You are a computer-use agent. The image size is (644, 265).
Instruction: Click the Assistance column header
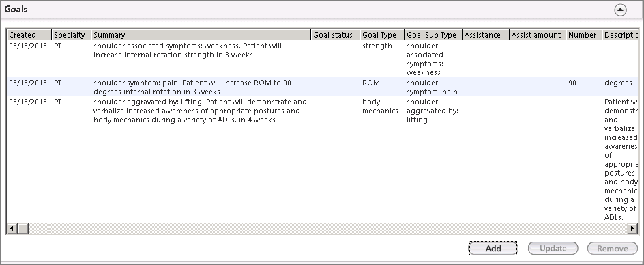(486, 35)
